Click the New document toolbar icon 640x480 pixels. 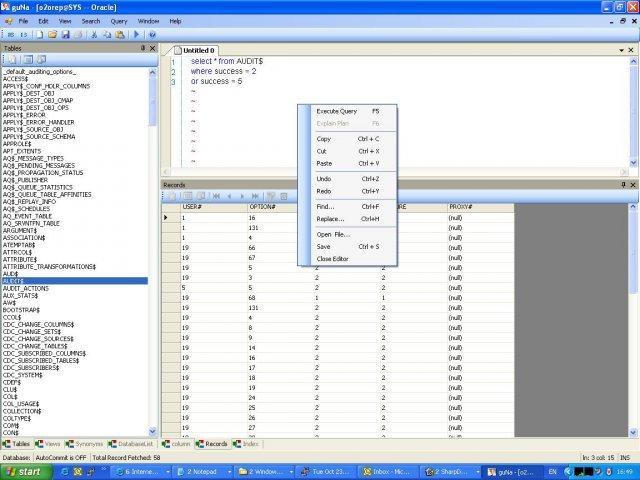point(39,35)
